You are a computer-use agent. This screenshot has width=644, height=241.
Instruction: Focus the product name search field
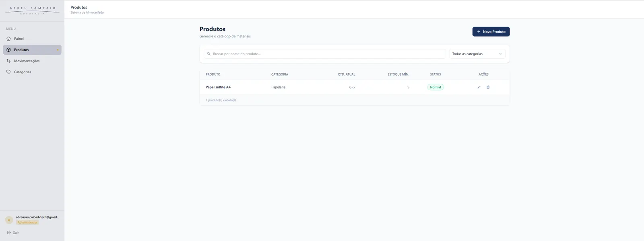click(325, 54)
